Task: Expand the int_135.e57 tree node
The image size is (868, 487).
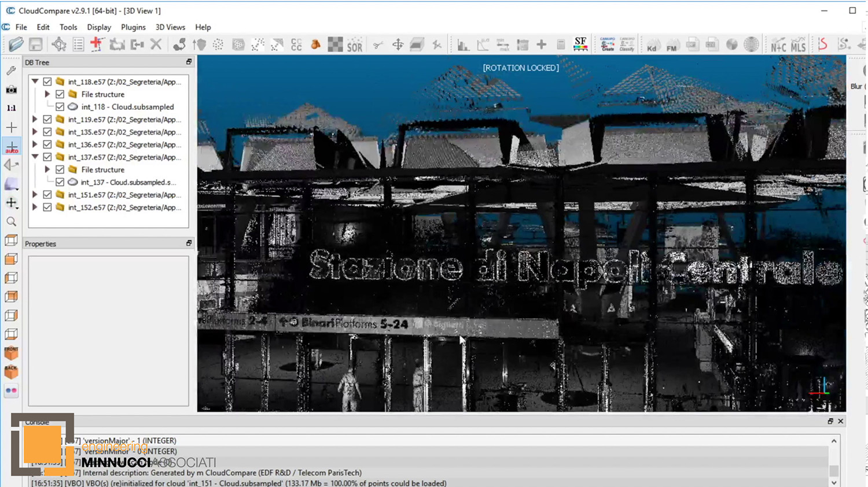Action: point(35,132)
